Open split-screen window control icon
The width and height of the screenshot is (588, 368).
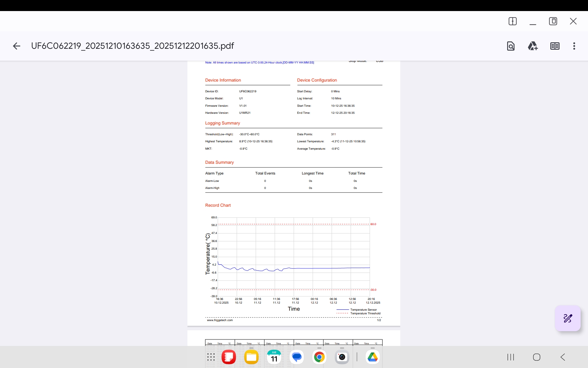tap(512, 21)
